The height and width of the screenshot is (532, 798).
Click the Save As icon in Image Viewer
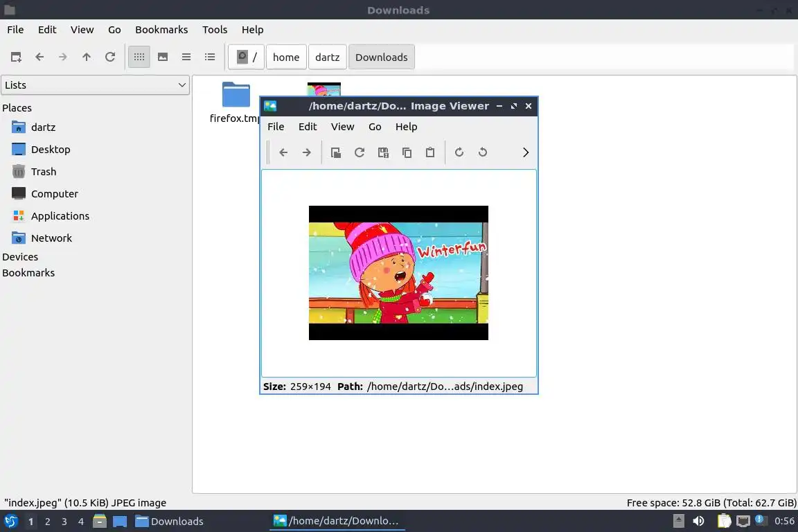click(x=383, y=152)
